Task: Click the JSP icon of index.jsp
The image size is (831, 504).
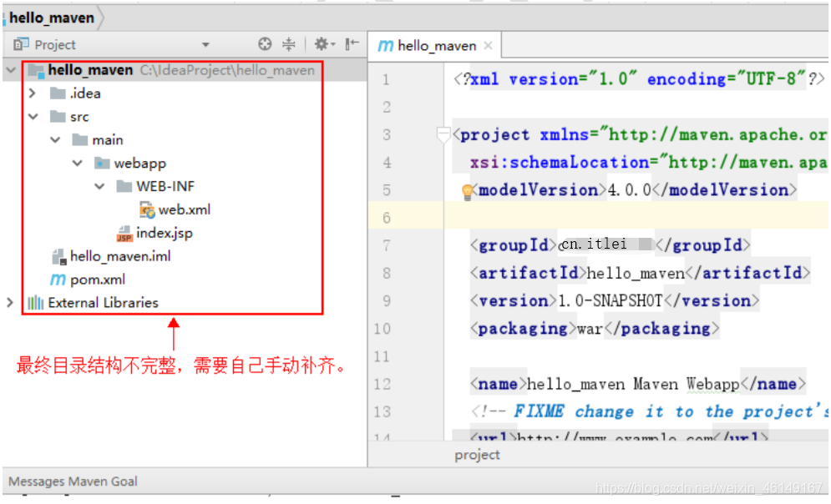Action: pyautogui.click(x=124, y=234)
